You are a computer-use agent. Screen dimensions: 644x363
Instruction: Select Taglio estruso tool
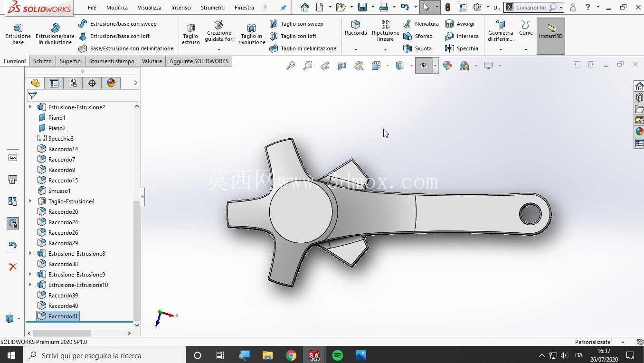191,34
